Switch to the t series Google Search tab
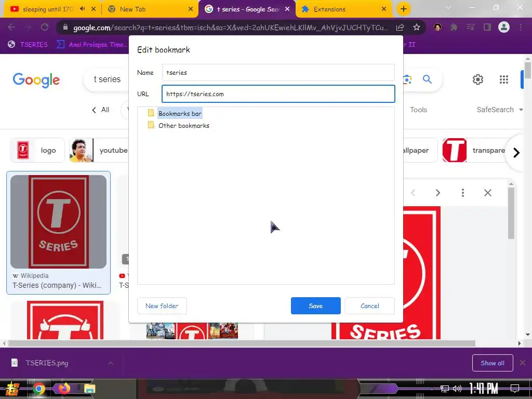Screen dimensions: 532x399 tap(248, 9)
